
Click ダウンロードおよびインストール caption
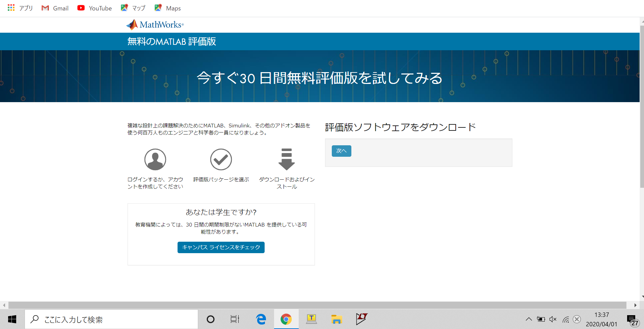(287, 183)
